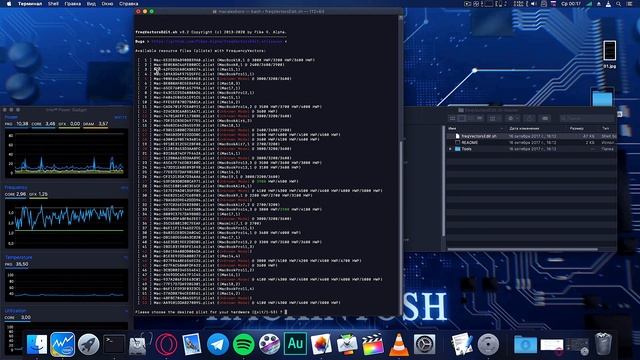640x360 pixels.
Task: Open the Trash in the dock
Action: click(603, 344)
